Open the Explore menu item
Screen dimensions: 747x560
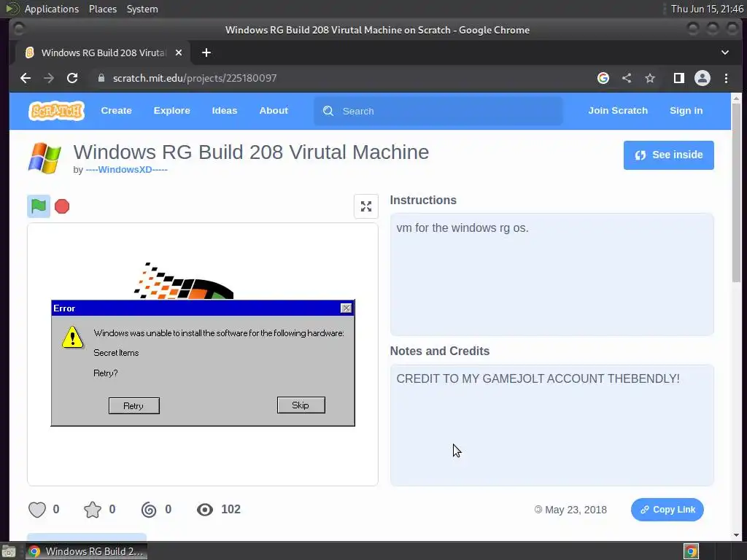pyautogui.click(x=171, y=111)
